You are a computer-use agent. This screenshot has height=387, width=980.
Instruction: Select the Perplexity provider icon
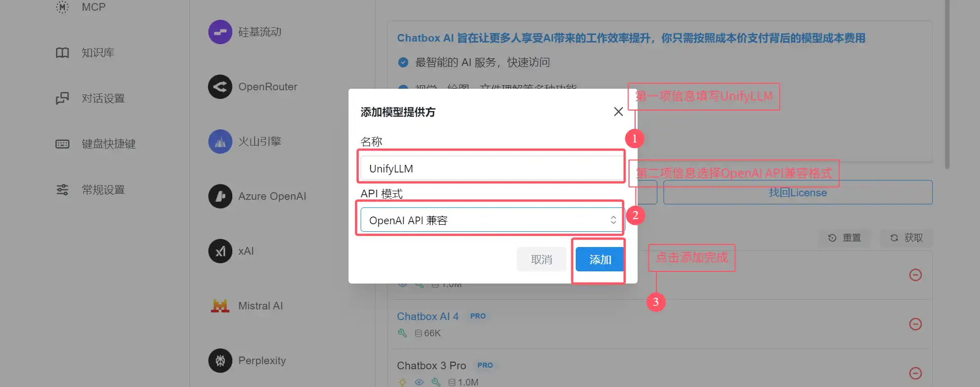click(x=220, y=361)
